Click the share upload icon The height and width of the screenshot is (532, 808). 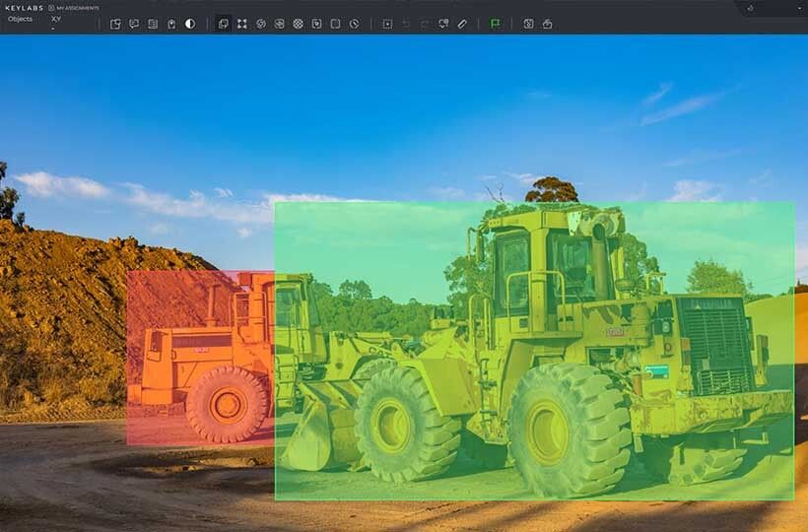547,24
